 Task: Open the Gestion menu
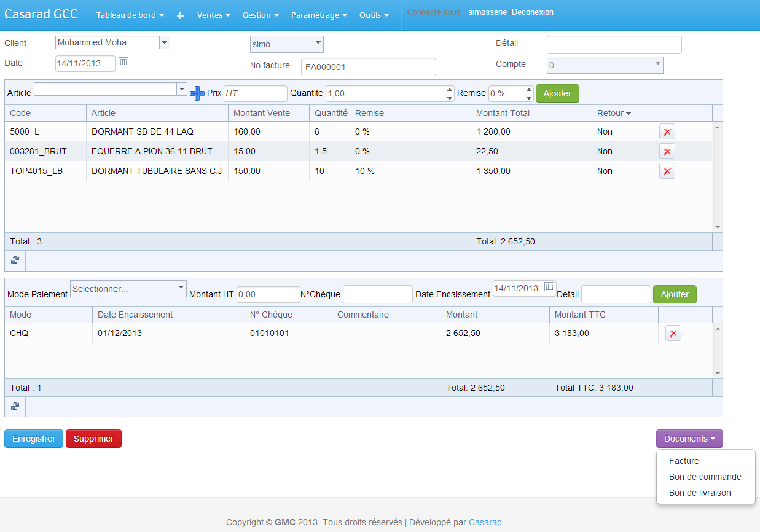pyautogui.click(x=261, y=15)
